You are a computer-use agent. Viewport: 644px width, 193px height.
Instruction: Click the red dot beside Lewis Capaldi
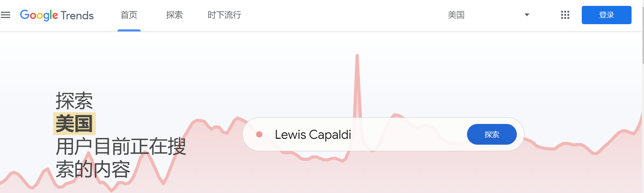[259, 134]
